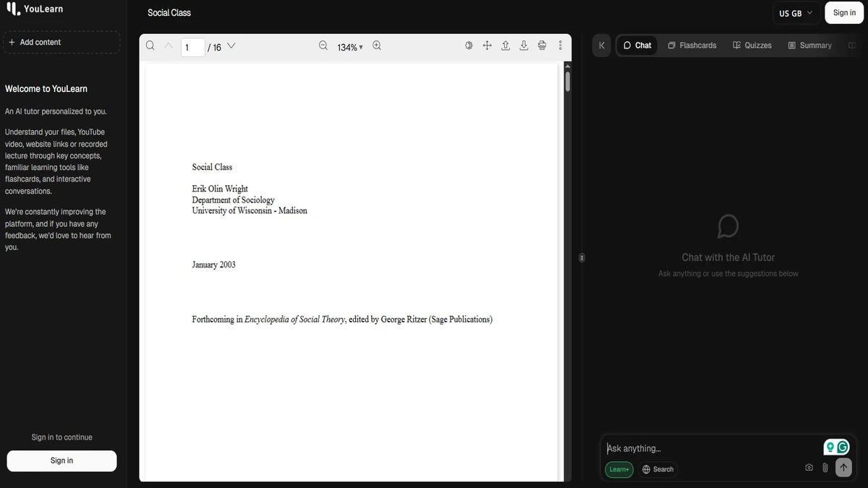The width and height of the screenshot is (868, 488).
Task: Click the chat bubble icon in center
Action: tap(728, 226)
